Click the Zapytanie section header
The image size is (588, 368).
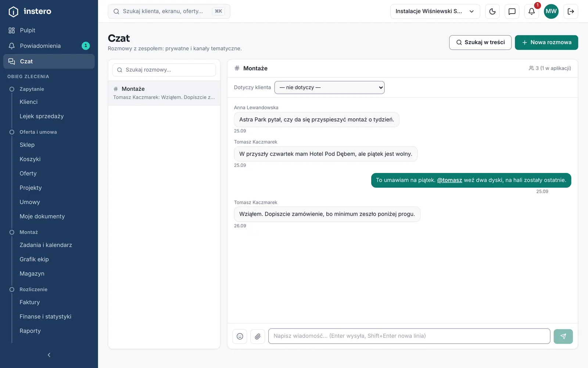[x=32, y=89]
